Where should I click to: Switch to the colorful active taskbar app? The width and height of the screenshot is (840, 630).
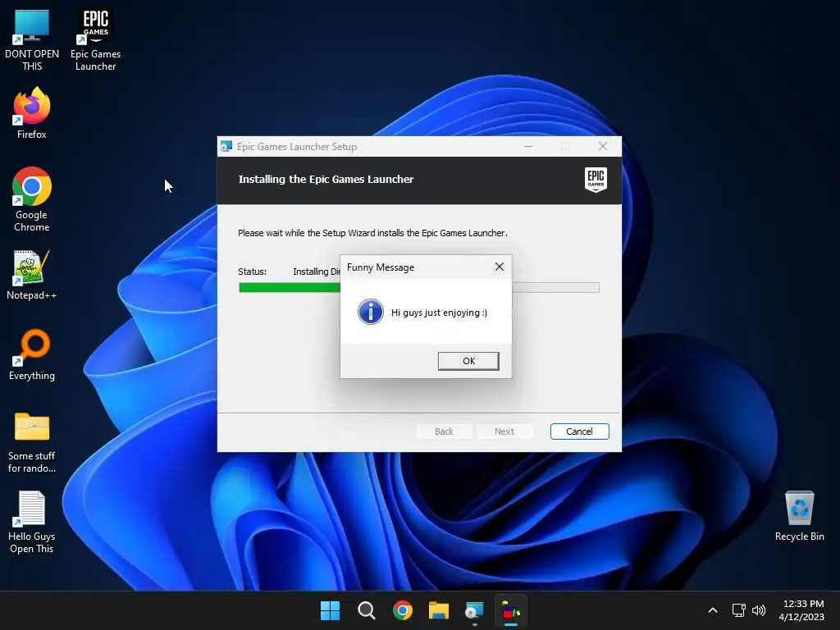pos(510,610)
